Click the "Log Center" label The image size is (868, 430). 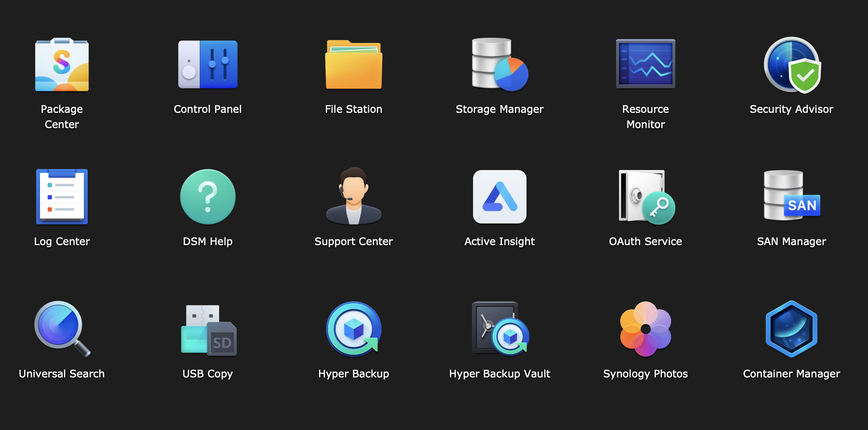(x=62, y=242)
